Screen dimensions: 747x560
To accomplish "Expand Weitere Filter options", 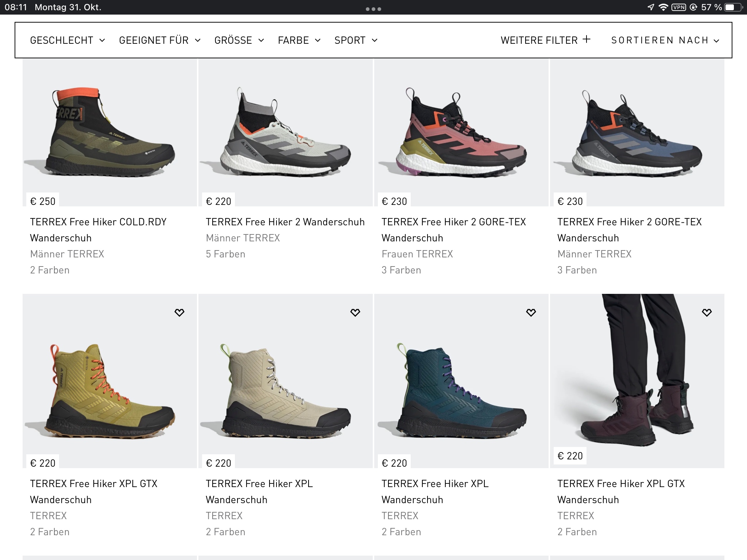I will [x=545, y=40].
